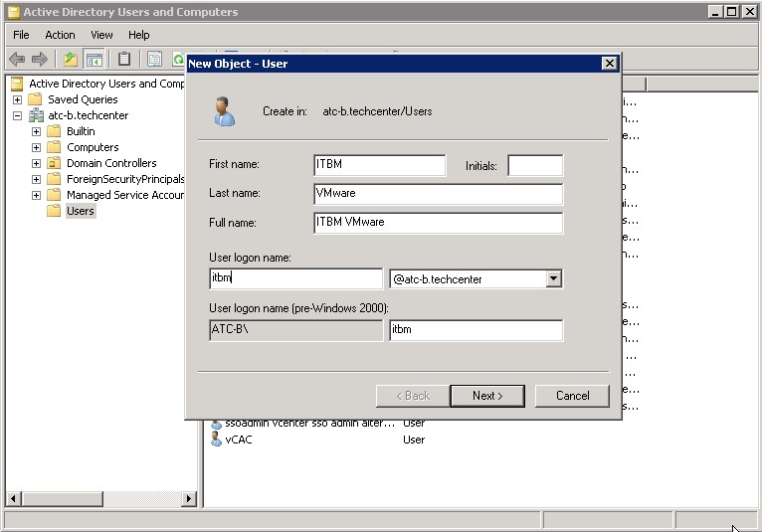Open the Action menu
This screenshot has height=532, width=762.
coord(60,35)
